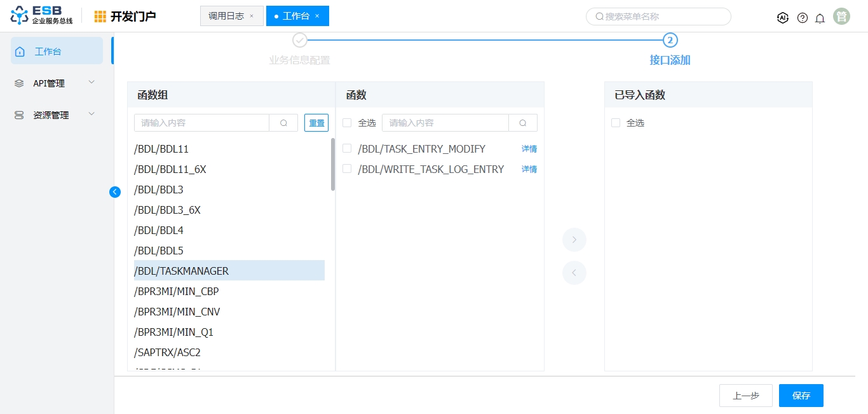Image resolution: width=868 pixels, height=414 pixels.
Task: Open the help question mark icon
Action: pyautogui.click(x=803, y=18)
